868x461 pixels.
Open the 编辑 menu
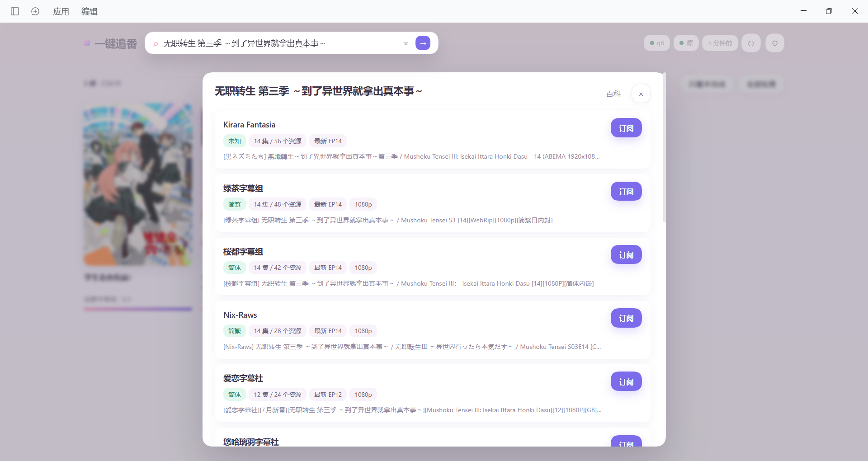(x=90, y=11)
